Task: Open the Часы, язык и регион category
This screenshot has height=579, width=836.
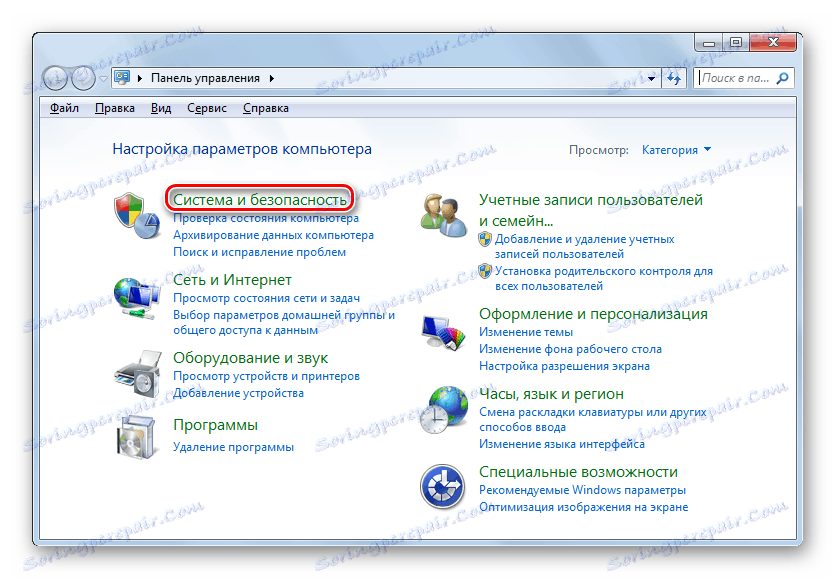Action: point(551,394)
